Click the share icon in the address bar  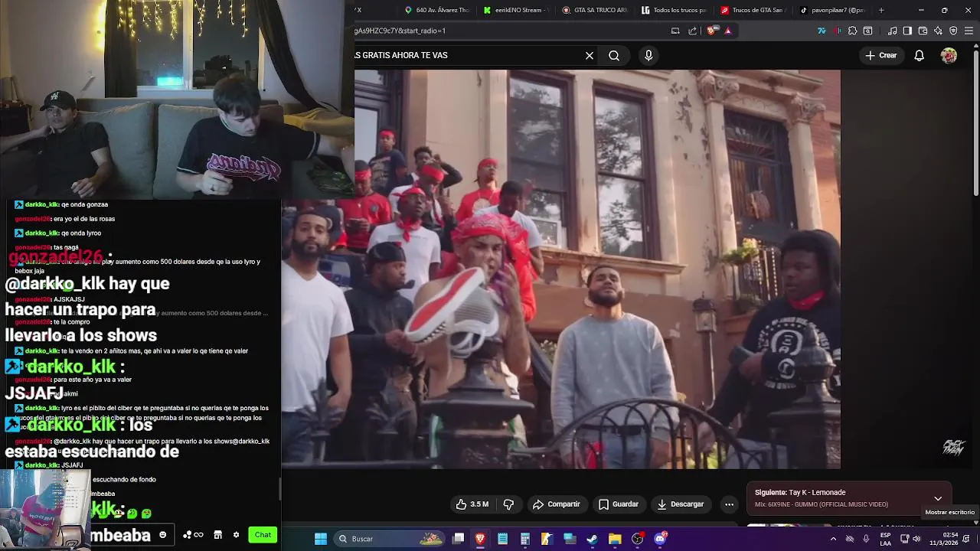coord(693,31)
